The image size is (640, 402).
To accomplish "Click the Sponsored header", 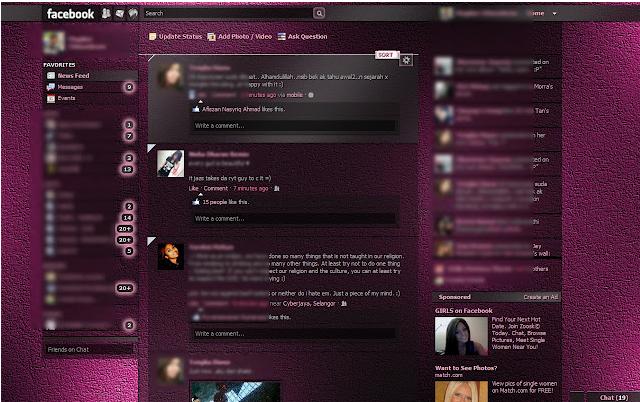I will (x=455, y=297).
